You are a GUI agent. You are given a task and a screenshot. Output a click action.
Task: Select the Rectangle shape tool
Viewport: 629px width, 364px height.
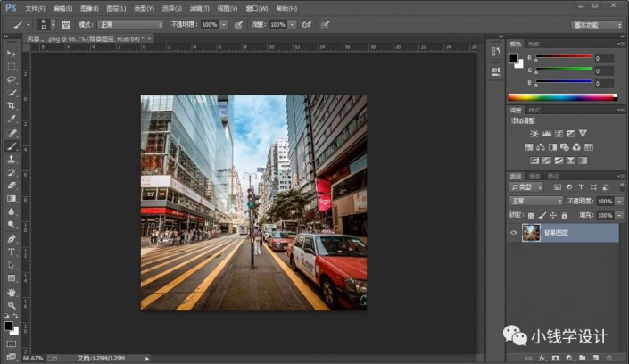[12, 278]
